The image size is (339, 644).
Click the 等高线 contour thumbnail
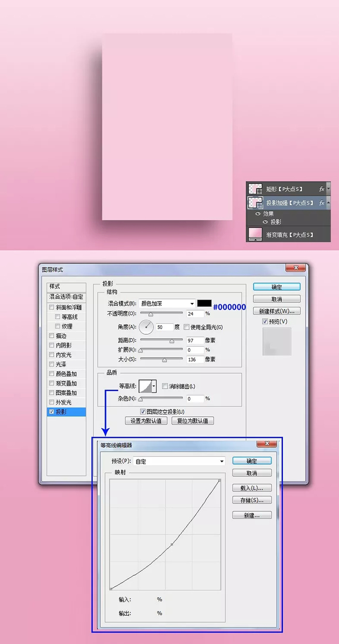click(x=145, y=386)
